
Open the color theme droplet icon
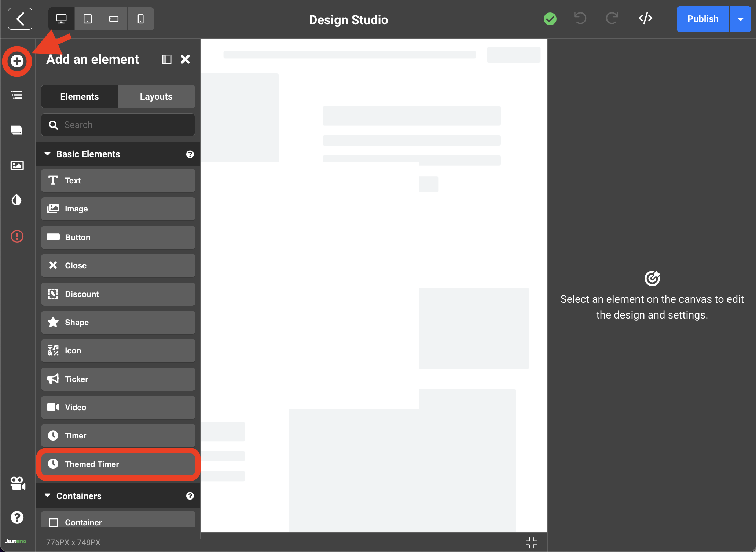[x=17, y=200]
